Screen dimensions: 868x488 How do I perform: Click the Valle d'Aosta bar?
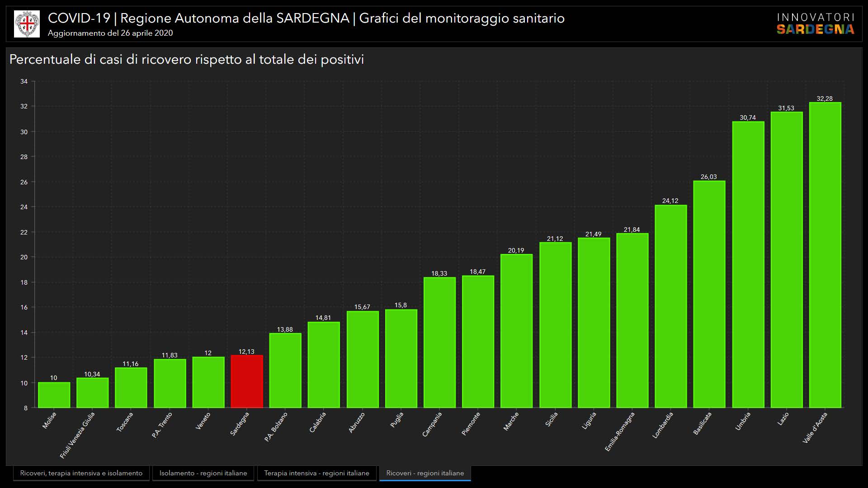click(825, 255)
